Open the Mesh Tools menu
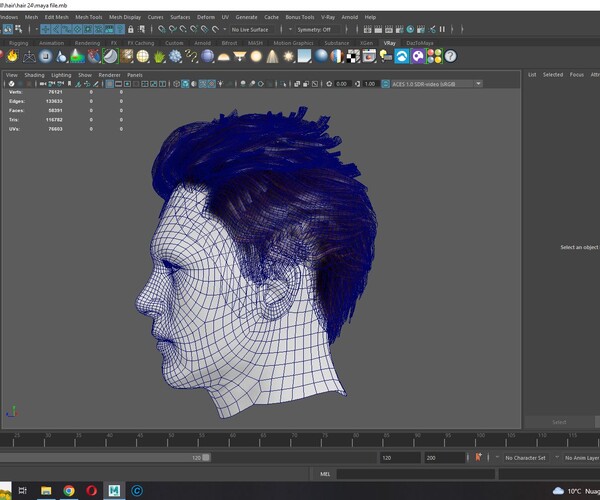 89,17
